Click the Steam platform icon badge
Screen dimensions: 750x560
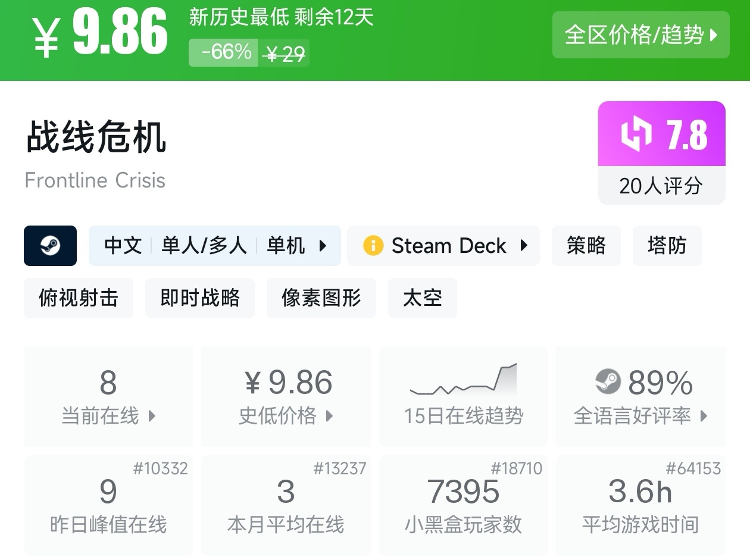pos(50,246)
